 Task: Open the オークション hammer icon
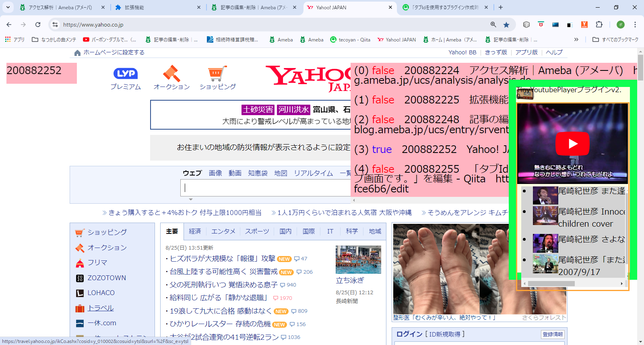coord(171,78)
